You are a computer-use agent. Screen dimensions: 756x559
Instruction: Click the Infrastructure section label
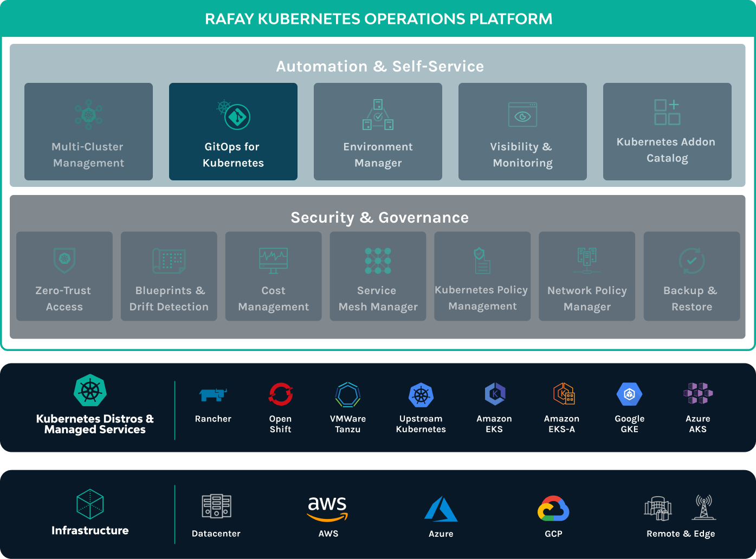pos(90,530)
